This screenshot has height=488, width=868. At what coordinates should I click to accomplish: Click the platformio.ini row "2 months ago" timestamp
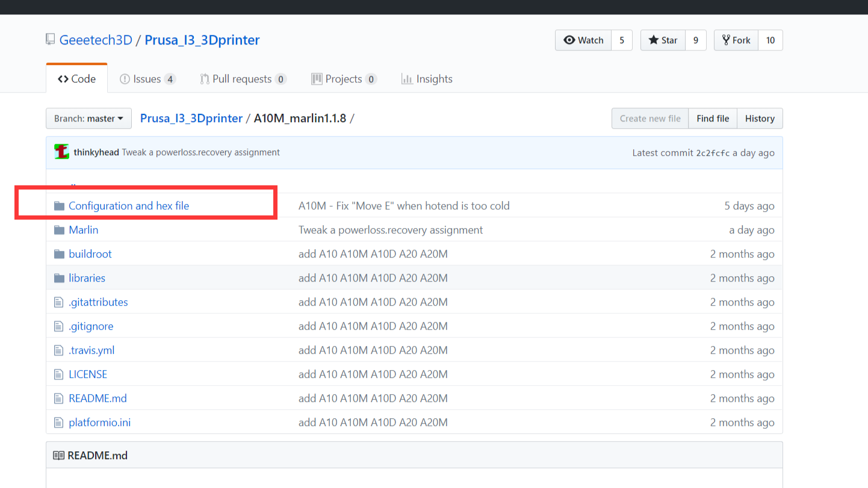point(742,422)
